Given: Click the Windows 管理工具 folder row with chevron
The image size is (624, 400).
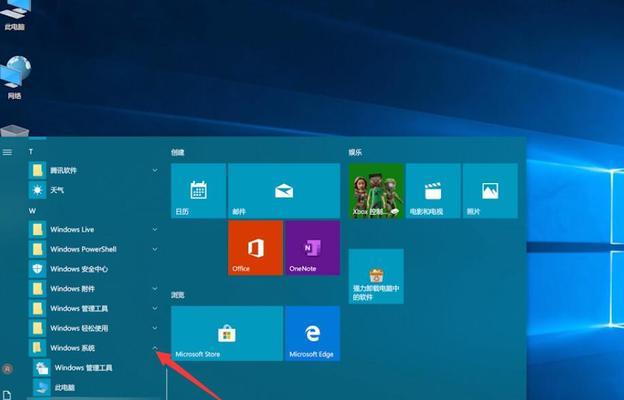Looking at the screenshot, I should (x=94, y=308).
